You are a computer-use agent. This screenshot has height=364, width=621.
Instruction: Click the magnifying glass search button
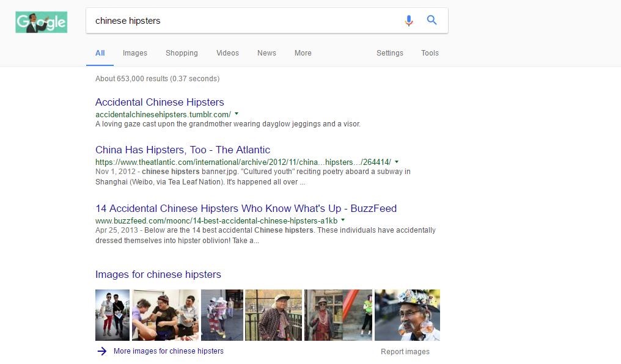click(x=432, y=20)
